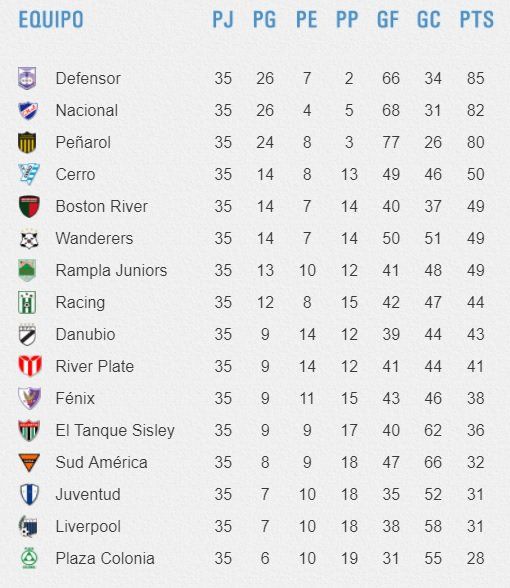Select the Peñarol yellow-black crest
Image resolution: width=510 pixels, height=588 pixels.
tap(27, 142)
